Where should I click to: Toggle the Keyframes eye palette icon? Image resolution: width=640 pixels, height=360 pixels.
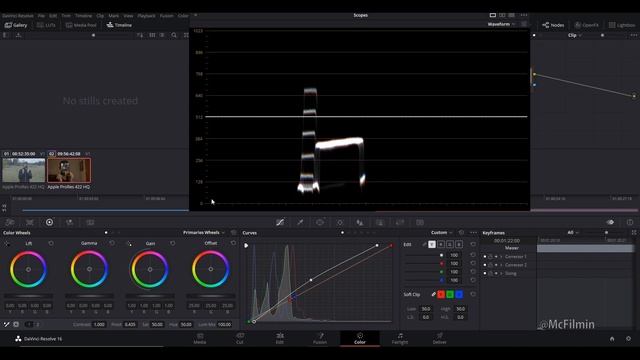[610, 222]
